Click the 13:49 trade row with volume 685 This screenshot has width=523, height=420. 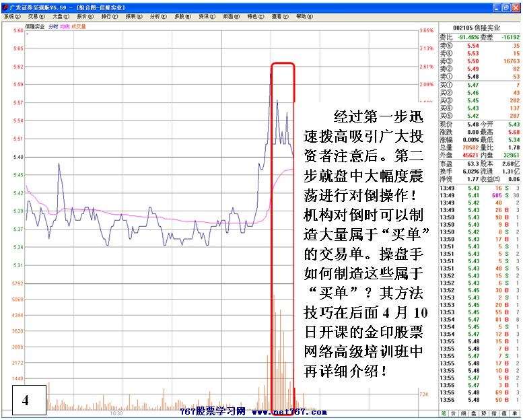pyautogui.click(x=479, y=195)
